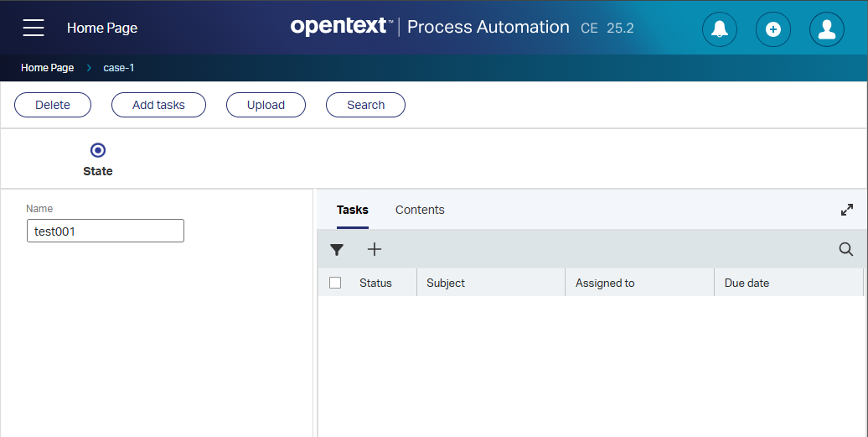868x437 pixels.
Task: Click the create new plus icon in header
Action: (x=772, y=29)
